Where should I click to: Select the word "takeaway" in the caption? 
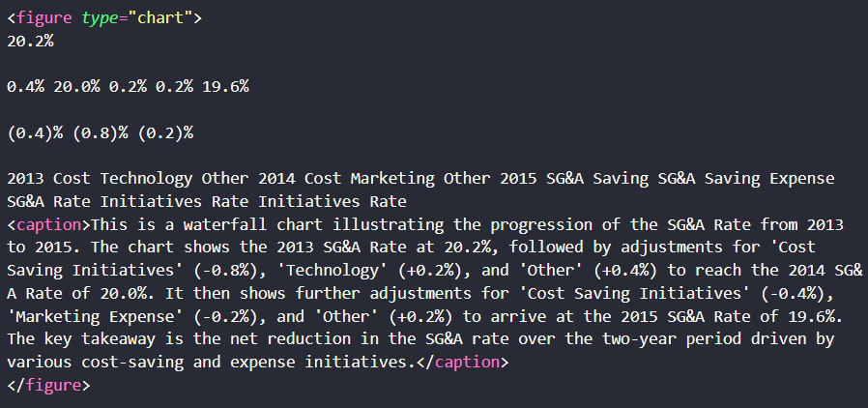tap(119, 339)
